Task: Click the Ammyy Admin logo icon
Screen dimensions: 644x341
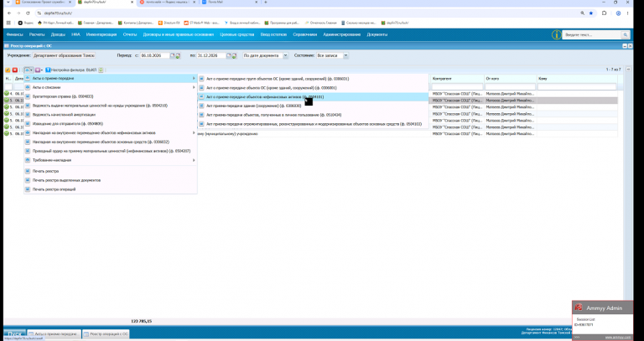Action: tap(579, 307)
